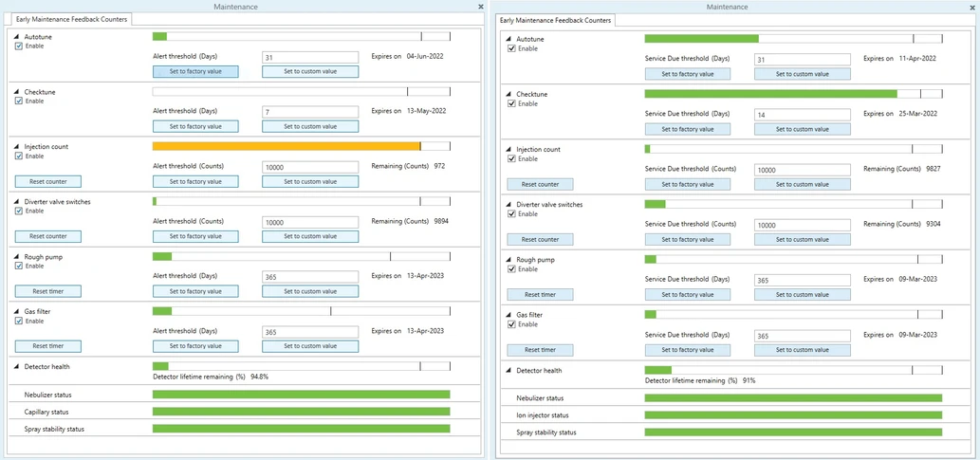Toggle Rough pump Enable in right window
Screen dimensions: 980x460
pyautogui.click(x=512, y=268)
